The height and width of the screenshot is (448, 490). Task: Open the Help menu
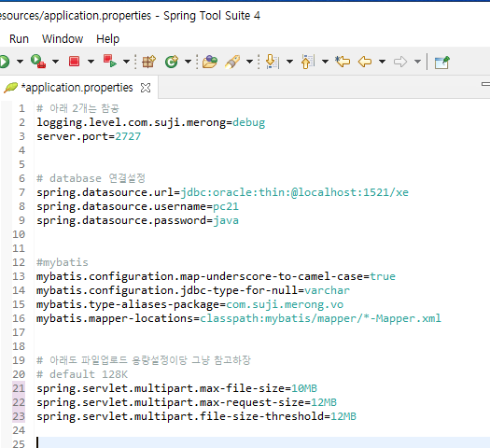pos(108,39)
